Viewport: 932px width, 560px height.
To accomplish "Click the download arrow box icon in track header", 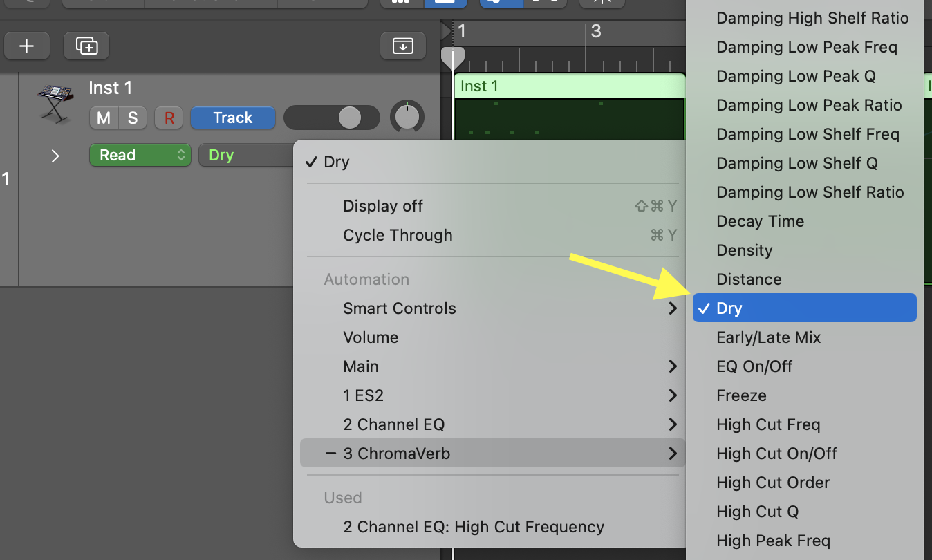I will click(402, 46).
